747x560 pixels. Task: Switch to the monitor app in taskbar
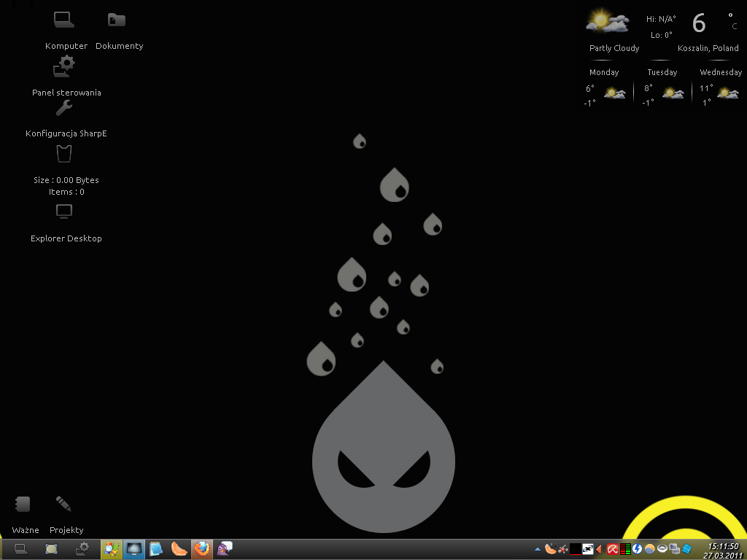click(x=134, y=549)
